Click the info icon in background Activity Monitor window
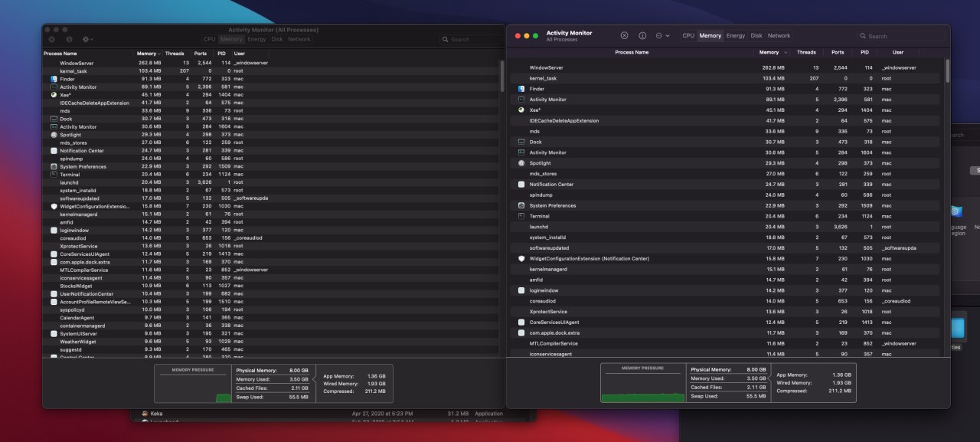The width and height of the screenshot is (980, 442). coord(69,39)
